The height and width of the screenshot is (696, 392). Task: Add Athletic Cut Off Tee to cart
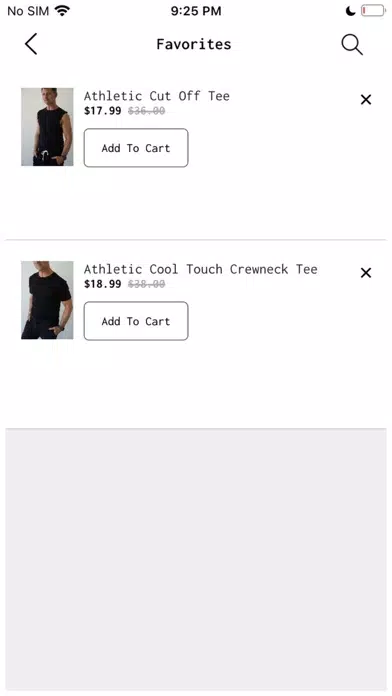136,148
